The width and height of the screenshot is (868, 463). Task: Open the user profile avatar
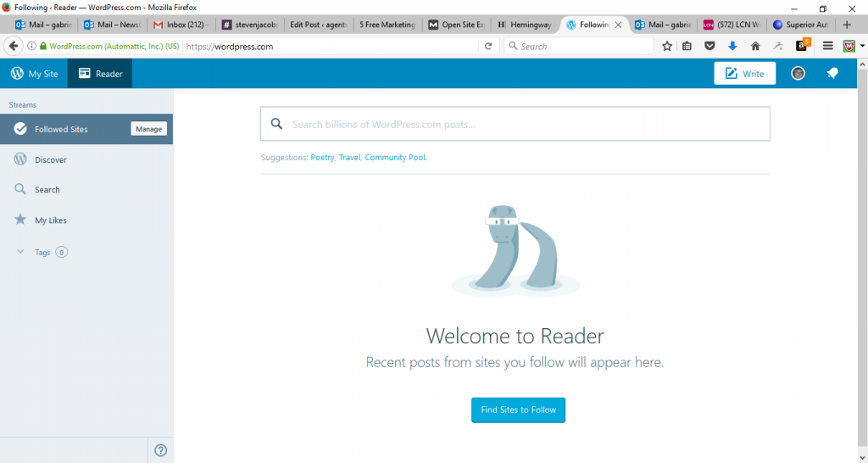coord(798,73)
